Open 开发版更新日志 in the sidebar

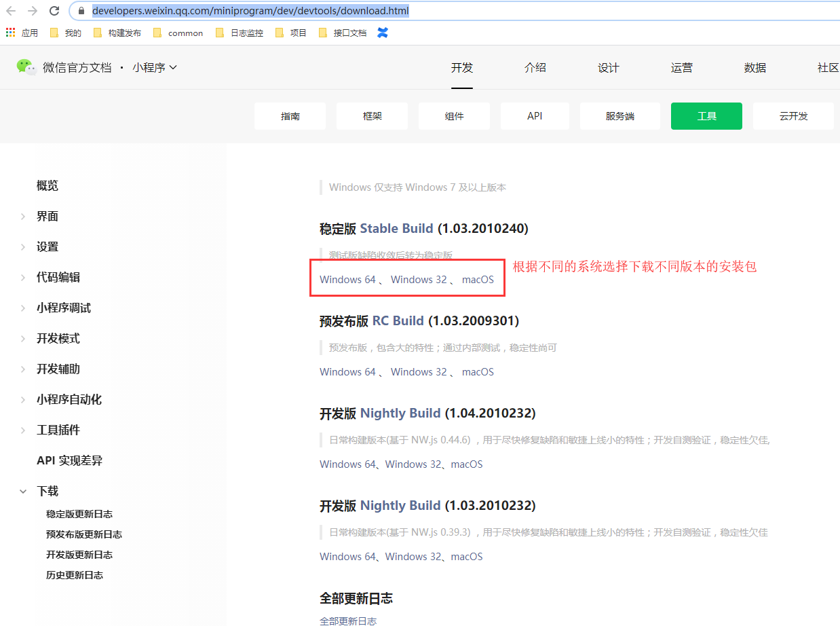(x=79, y=555)
